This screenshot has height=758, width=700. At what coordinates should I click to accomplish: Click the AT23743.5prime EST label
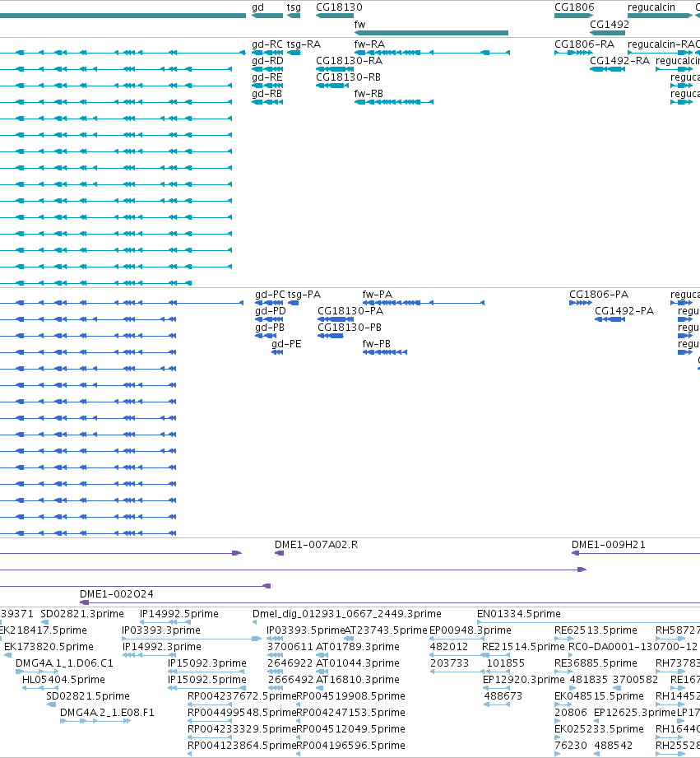(386, 630)
